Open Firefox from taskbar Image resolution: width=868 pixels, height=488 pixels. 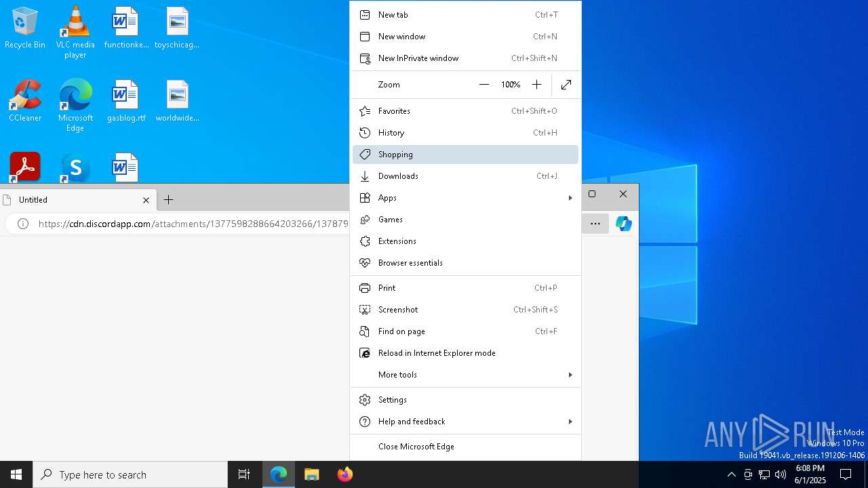(x=345, y=474)
